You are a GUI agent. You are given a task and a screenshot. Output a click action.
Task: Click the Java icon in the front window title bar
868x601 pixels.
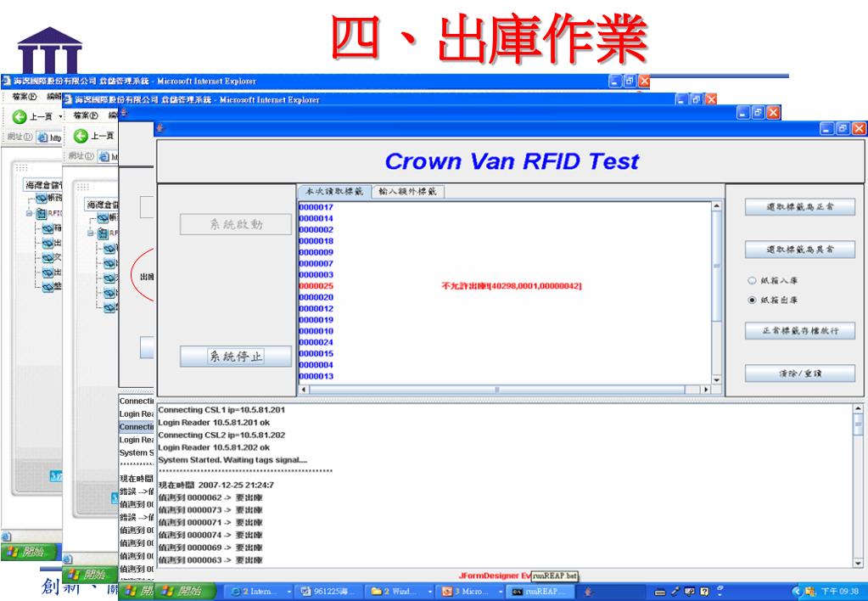(x=161, y=128)
